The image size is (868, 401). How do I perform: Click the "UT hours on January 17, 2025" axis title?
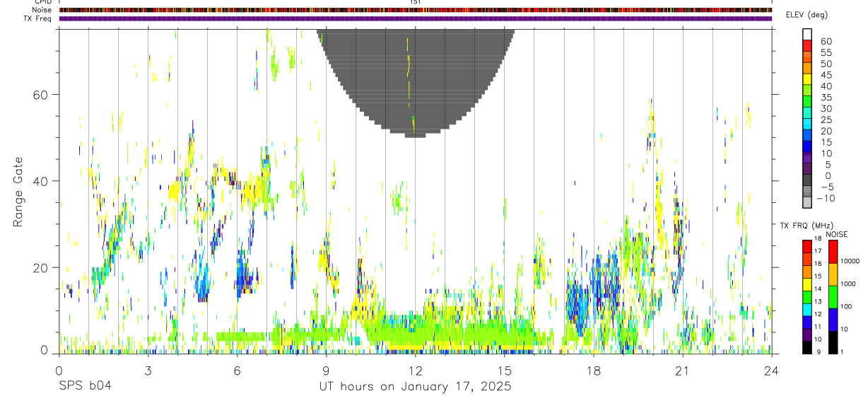[415, 386]
